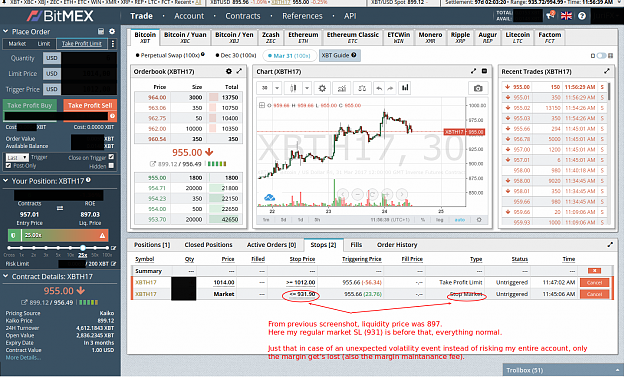Select the Perpetual Swap (100x) contract
This screenshot has width=625, height=382.
tap(170, 55)
